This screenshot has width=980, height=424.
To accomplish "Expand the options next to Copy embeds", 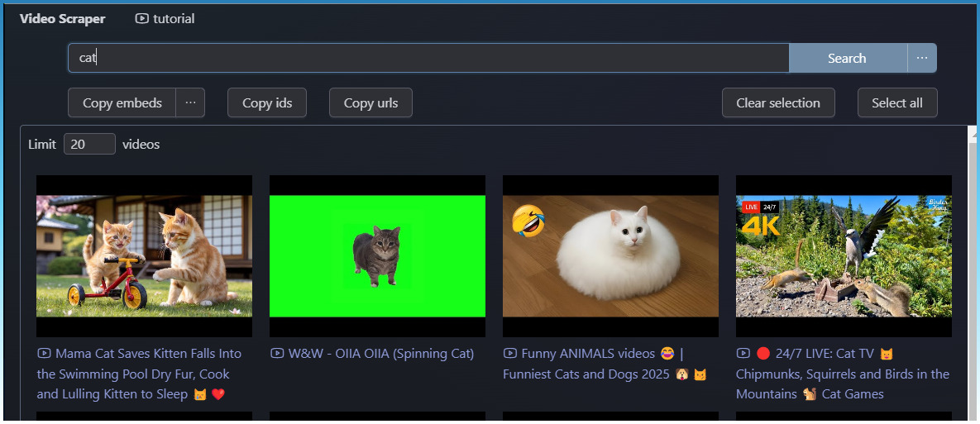I will (190, 102).
